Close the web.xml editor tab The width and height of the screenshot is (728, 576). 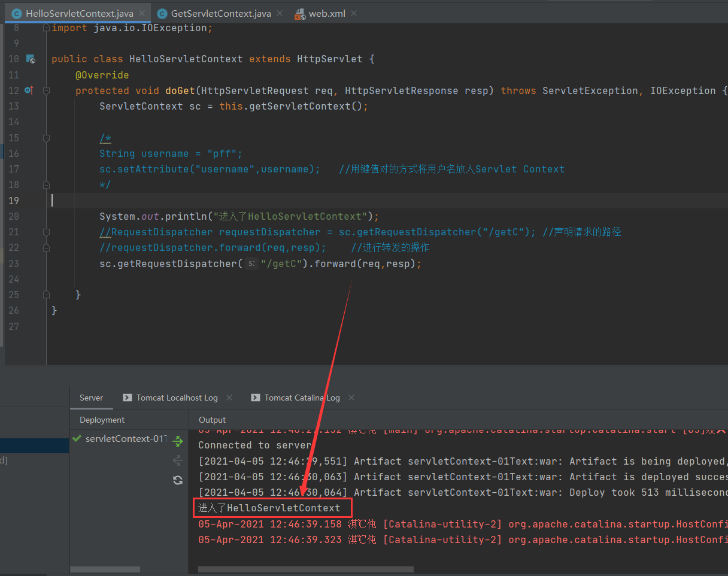354,13
